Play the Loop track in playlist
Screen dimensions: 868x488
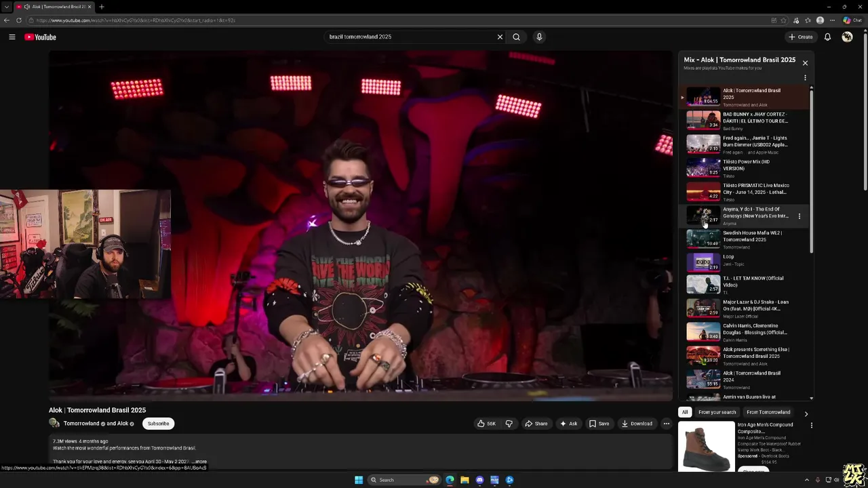(x=744, y=262)
